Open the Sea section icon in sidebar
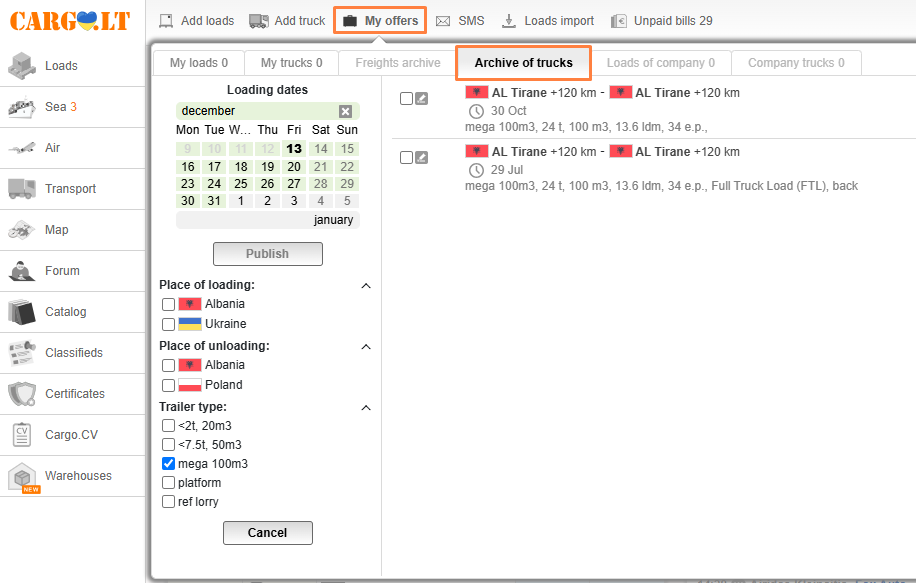 (22, 107)
